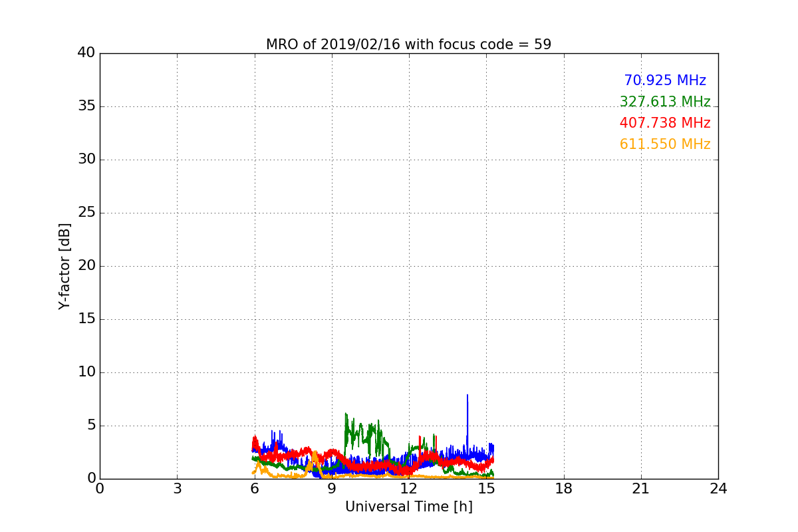Screen dimensions: 798x532
Task: Click the x-axis tick label 18
Action: tap(564, 489)
